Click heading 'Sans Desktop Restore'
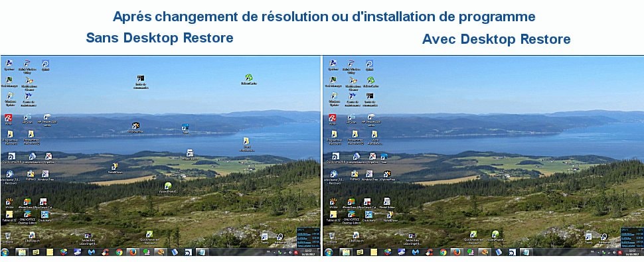 coord(159,38)
